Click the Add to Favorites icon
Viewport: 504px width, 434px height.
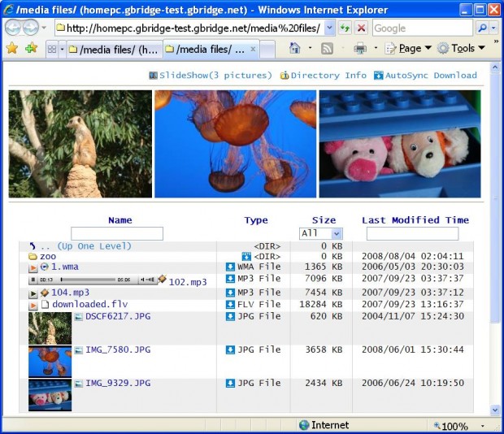31,49
